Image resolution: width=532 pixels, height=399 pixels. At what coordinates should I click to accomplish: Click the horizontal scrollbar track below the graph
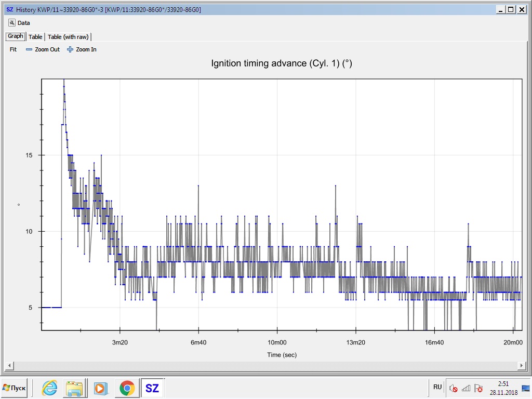point(265,365)
